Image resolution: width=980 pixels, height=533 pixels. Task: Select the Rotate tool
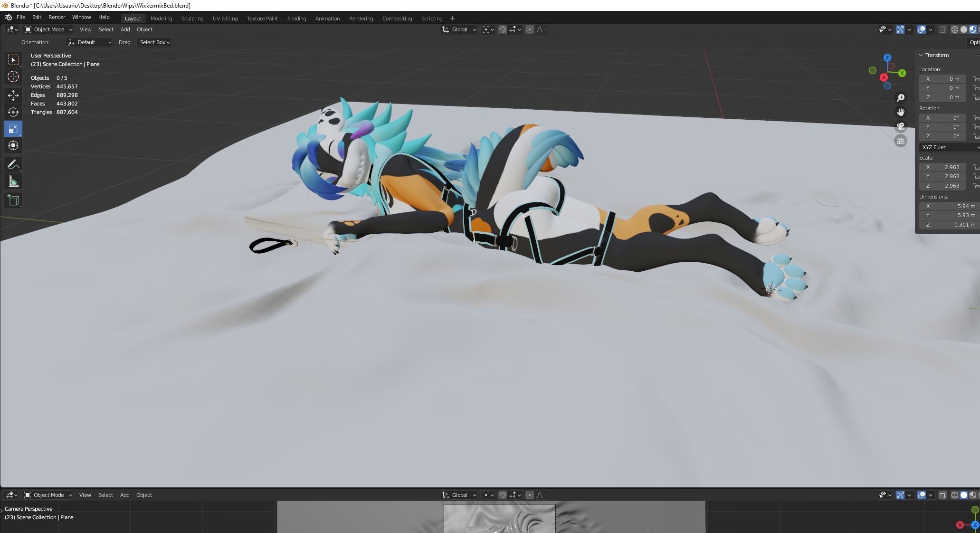[x=13, y=112]
